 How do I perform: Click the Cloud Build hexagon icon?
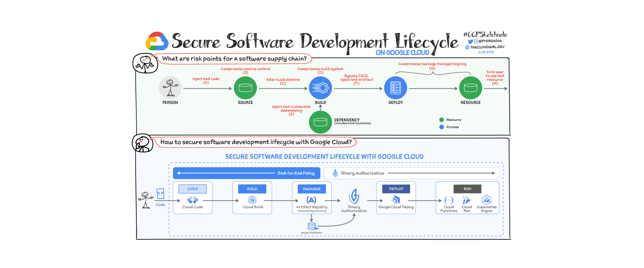(x=252, y=200)
